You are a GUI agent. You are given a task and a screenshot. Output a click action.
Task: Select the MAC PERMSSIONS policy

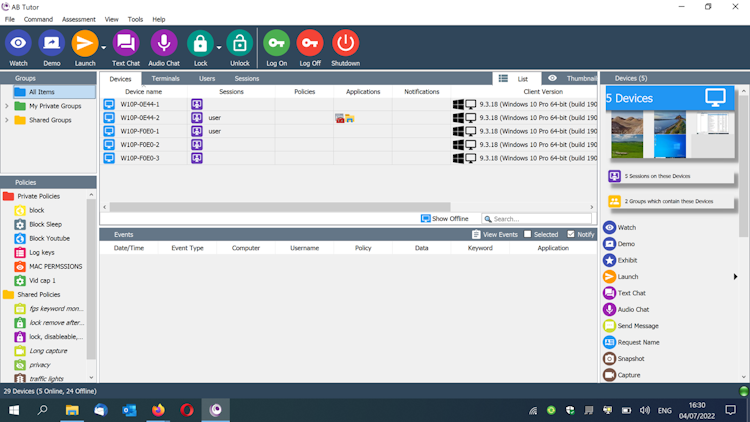(x=48, y=267)
